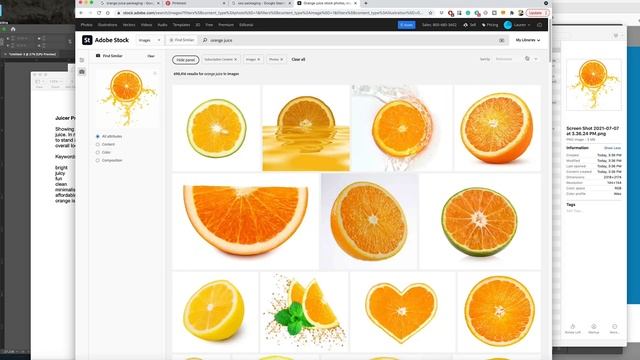Click Show Less in Finder preview Information
Viewport: 640px width, 360px height.
(x=612, y=148)
